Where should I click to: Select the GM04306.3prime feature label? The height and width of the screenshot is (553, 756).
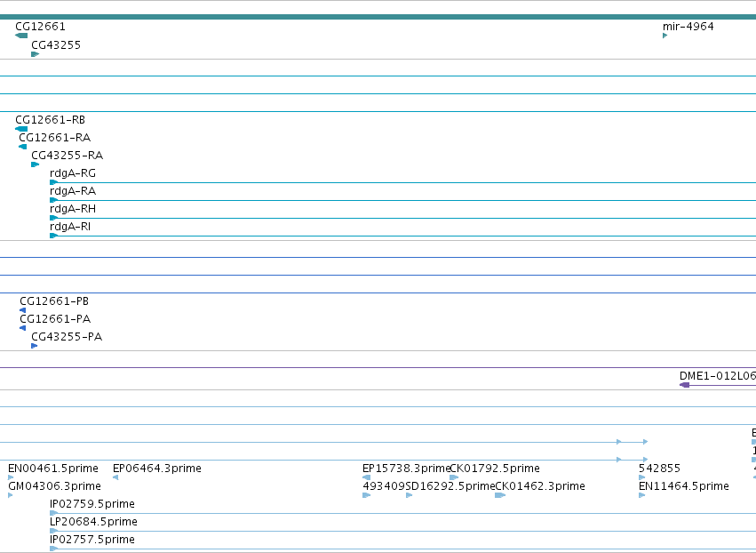tap(54, 486)
